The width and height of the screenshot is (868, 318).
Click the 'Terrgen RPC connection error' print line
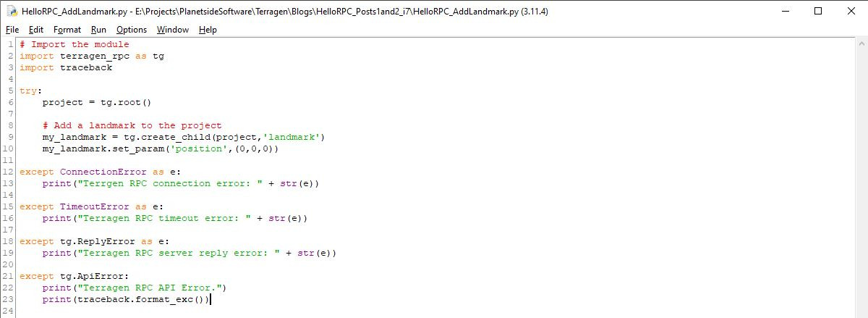(182, 183)
